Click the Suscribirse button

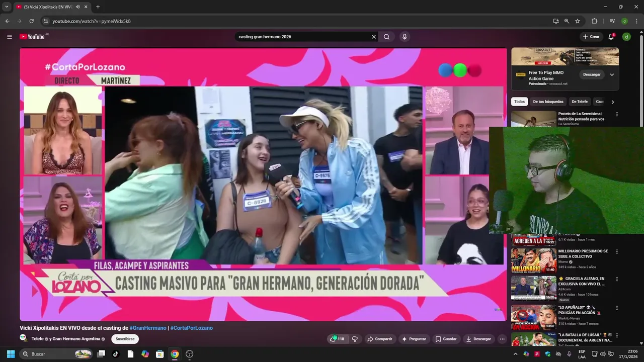125,339
